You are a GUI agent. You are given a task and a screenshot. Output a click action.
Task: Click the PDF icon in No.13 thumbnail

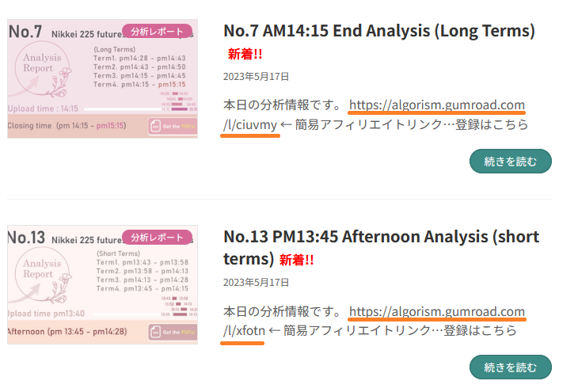coord(156,332)
